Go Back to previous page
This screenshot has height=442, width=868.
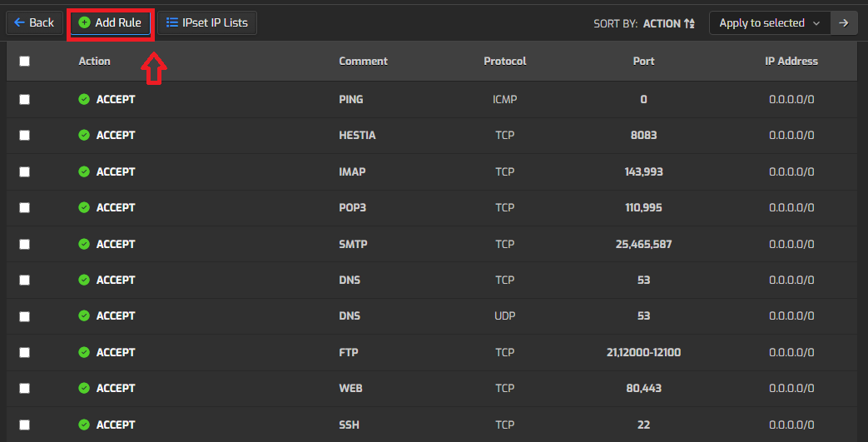[34, 23]
